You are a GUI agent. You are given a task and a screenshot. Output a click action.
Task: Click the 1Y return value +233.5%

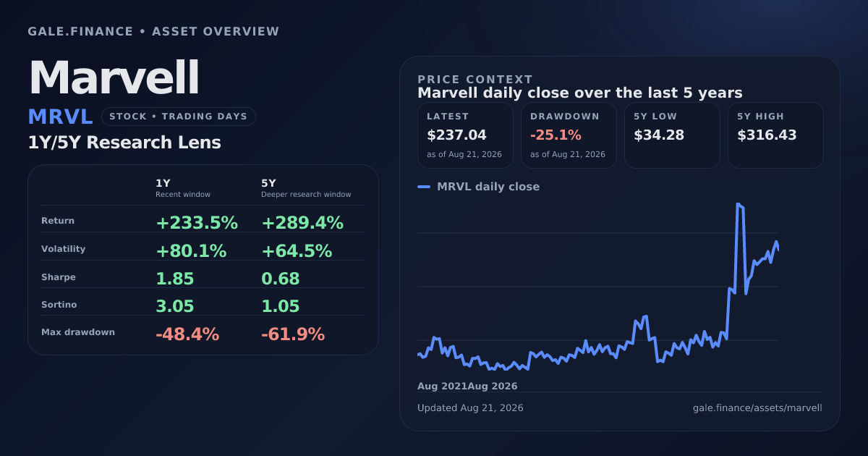tap(197, 223)
